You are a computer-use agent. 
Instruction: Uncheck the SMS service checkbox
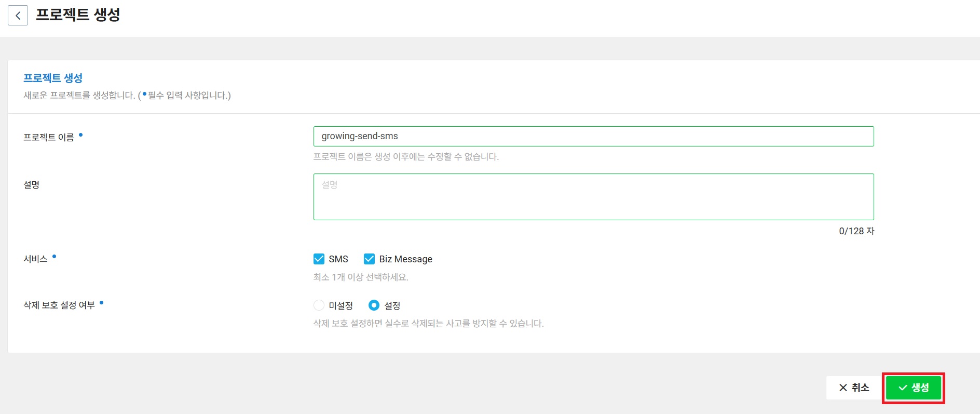319,259
